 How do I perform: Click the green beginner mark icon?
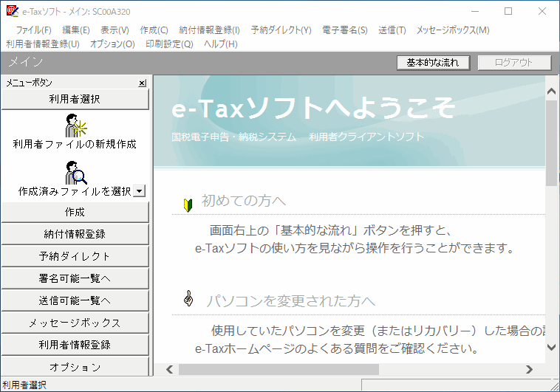188,205
